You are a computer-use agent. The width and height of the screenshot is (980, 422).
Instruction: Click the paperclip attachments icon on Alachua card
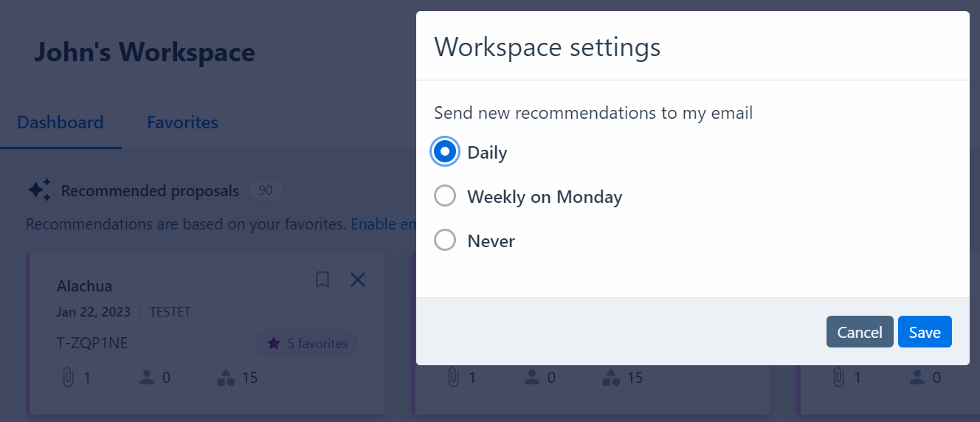pos(68,378)
